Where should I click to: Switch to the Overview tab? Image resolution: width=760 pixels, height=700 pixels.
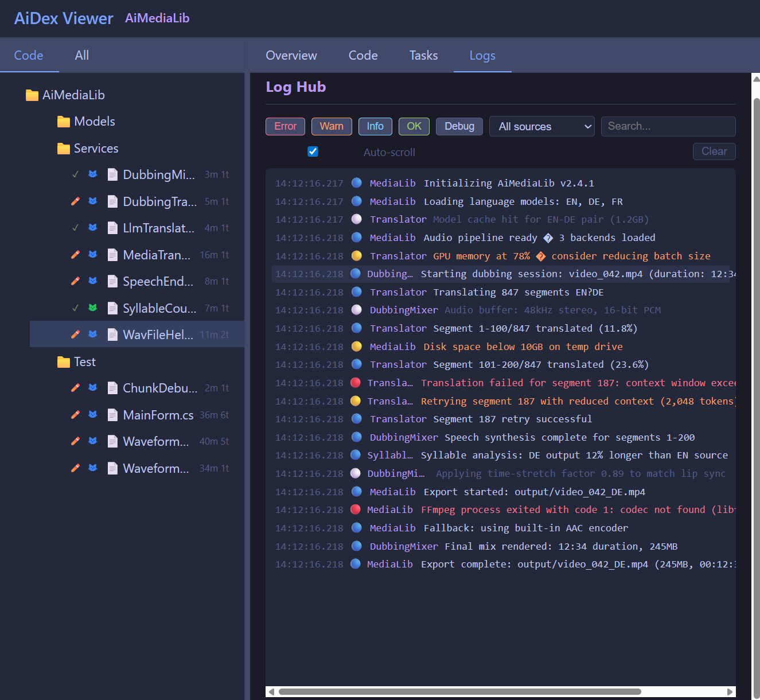click(x=291, y=56)
